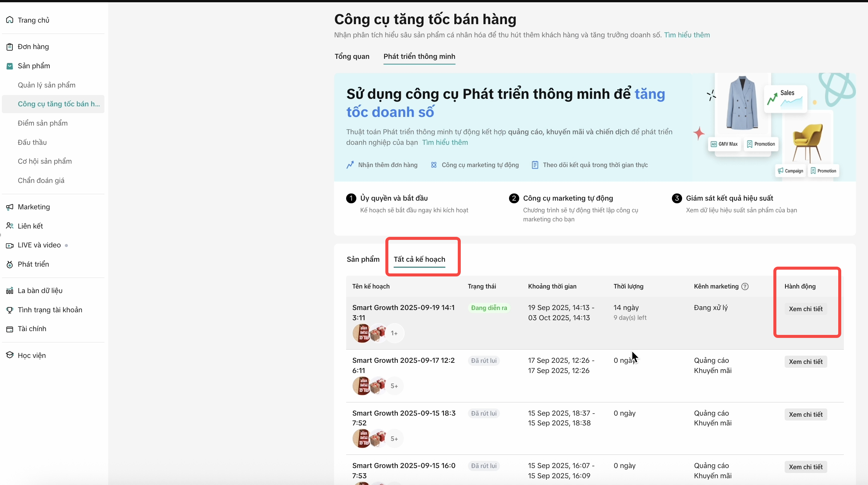Click the 1+ product thumbnails badge
Screen dimensions: 868x485
click(x=394, y=333)
